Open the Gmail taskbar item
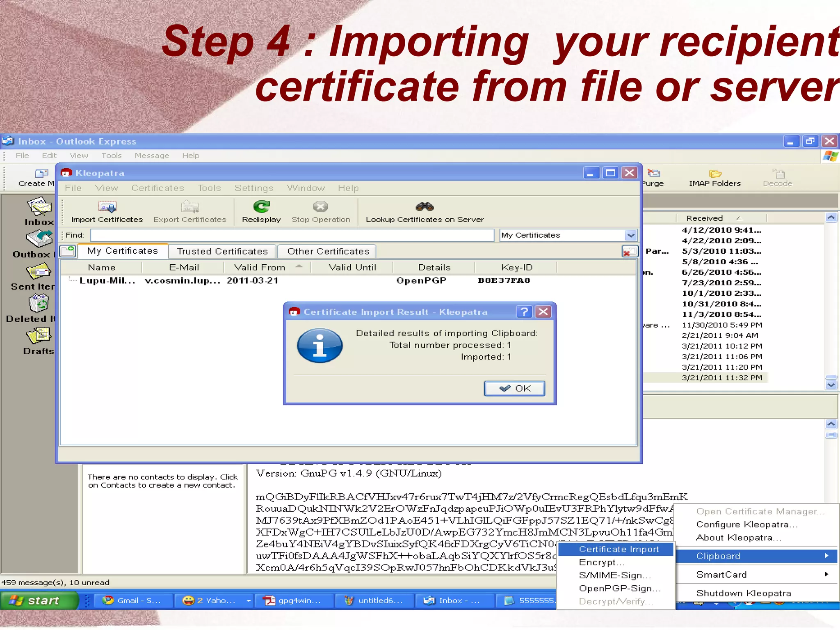 [133, 600]
